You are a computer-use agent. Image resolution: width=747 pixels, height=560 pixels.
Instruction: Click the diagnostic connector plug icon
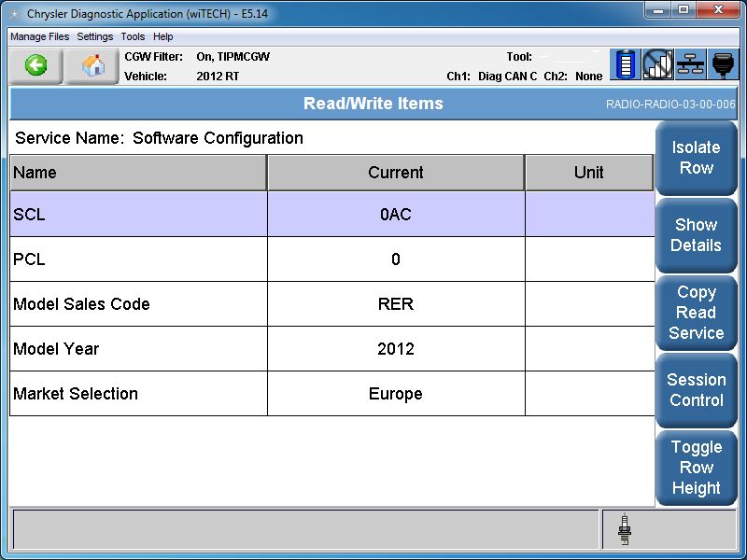tap(724, 65)
